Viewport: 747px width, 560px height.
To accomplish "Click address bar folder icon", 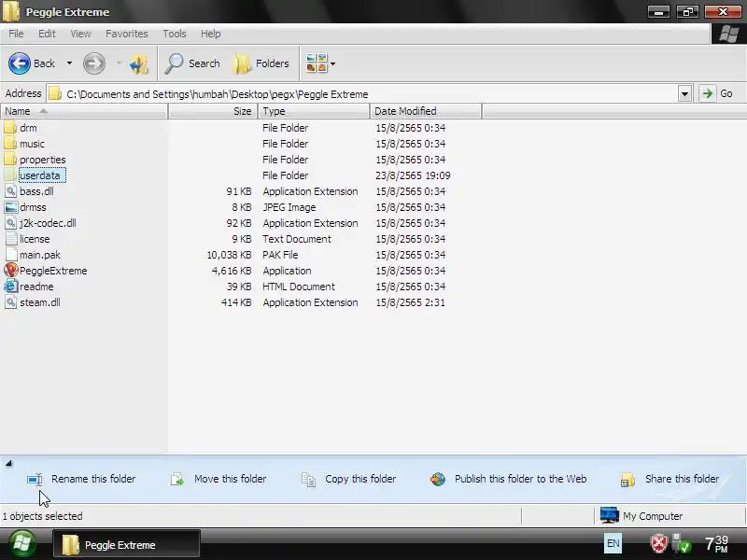I will click(x=55, y=94).
